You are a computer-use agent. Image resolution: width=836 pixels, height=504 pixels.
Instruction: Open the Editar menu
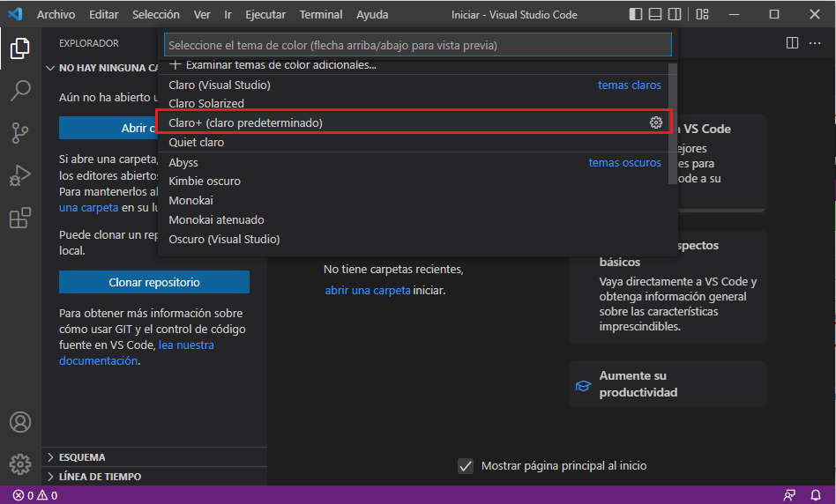point(103,14)
